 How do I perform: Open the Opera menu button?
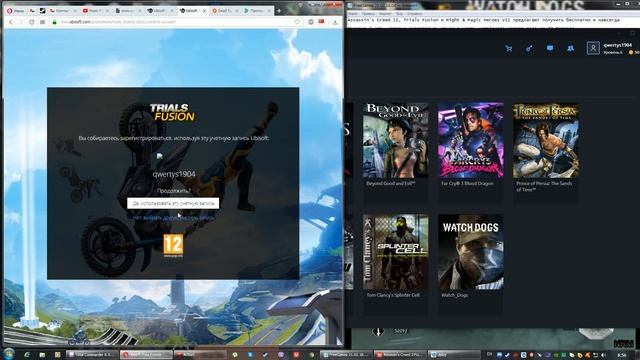point(15,11)
